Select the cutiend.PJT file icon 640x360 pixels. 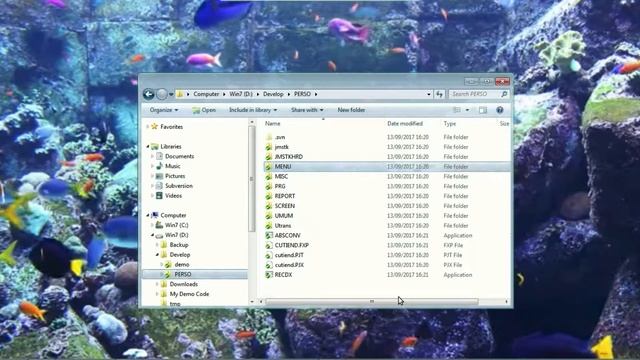(269, 255)
